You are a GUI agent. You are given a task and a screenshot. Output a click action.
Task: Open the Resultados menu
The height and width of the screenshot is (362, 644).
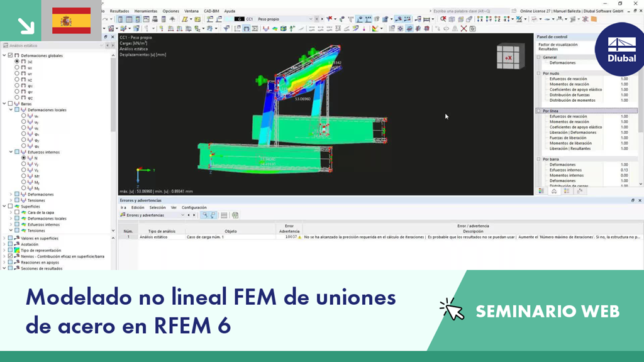(x=119, y=11)
